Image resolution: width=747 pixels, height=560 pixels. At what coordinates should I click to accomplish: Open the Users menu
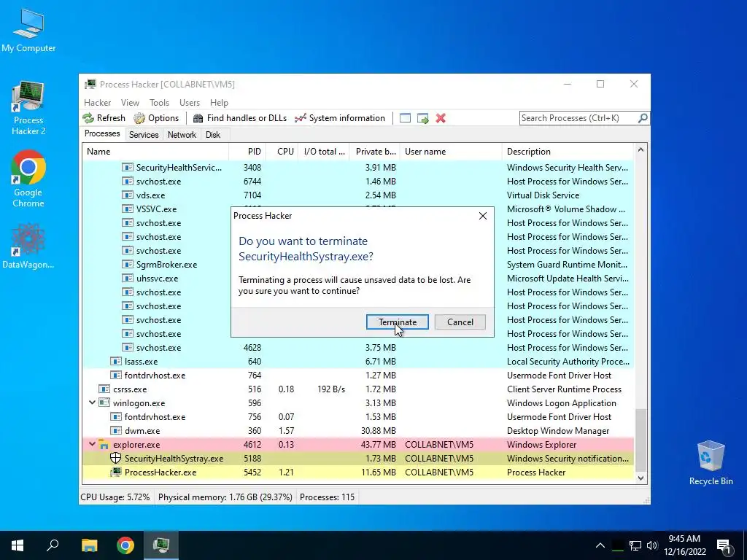190,102
